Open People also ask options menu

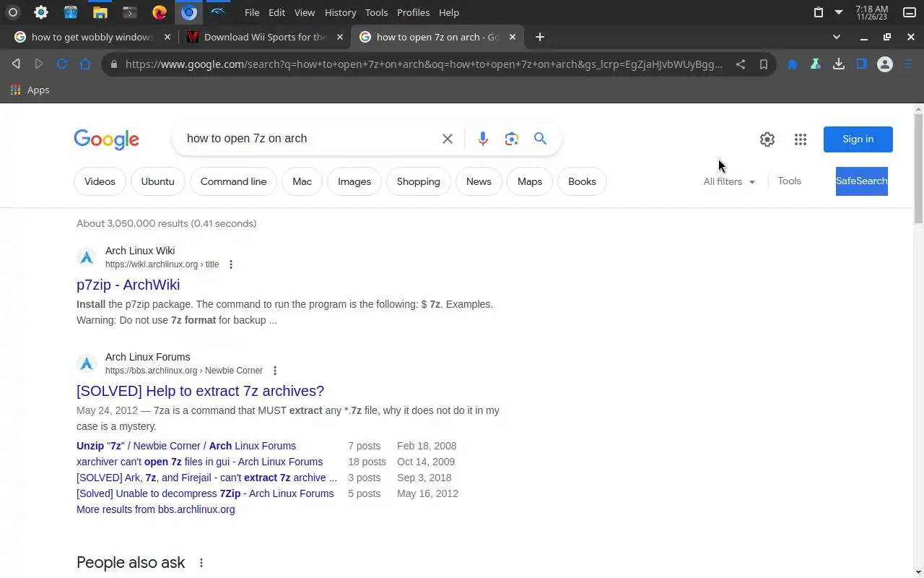point(201,563)
